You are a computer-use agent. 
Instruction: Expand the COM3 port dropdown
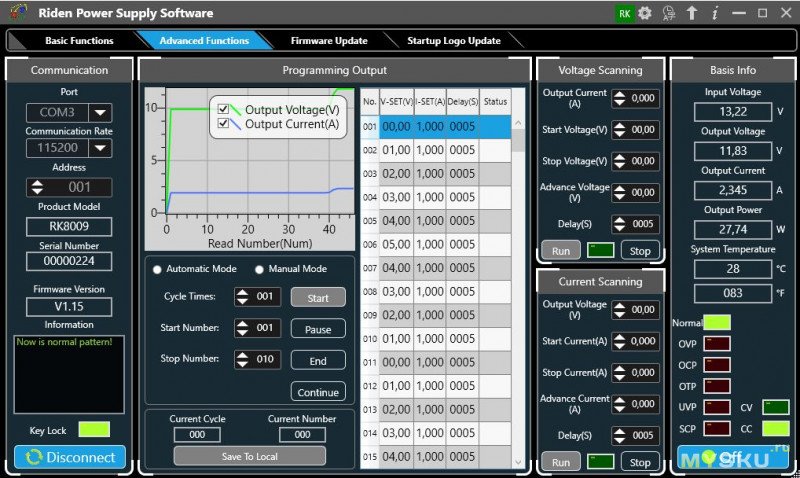pyautogui.click(x=101, y=112)
